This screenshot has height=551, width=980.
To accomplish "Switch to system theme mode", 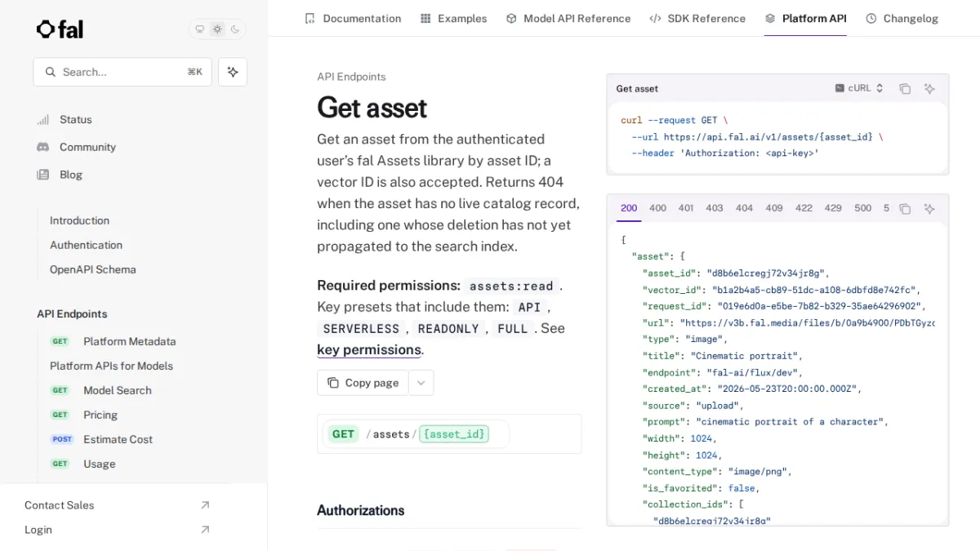I will click(199, 29).
